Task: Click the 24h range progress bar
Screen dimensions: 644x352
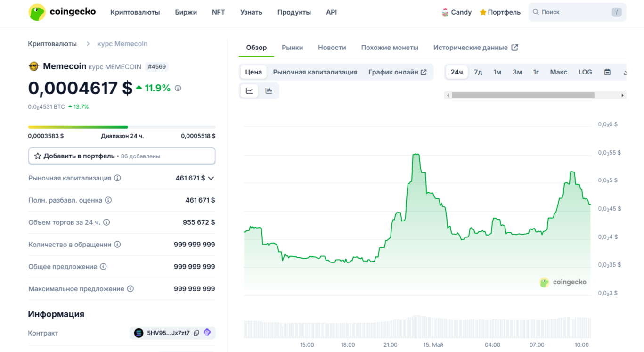Action: (x=122, y=127)
